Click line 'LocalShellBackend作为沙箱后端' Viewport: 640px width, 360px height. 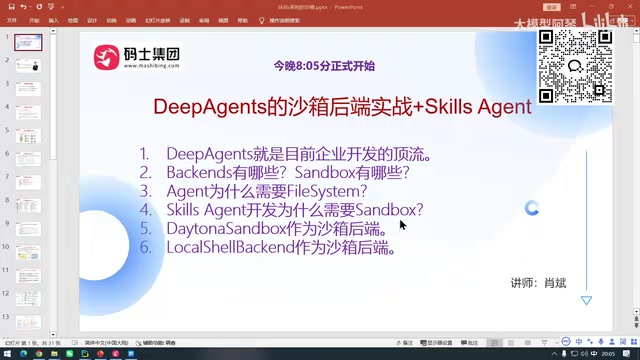pyautogui.click(x=281, y=247)
